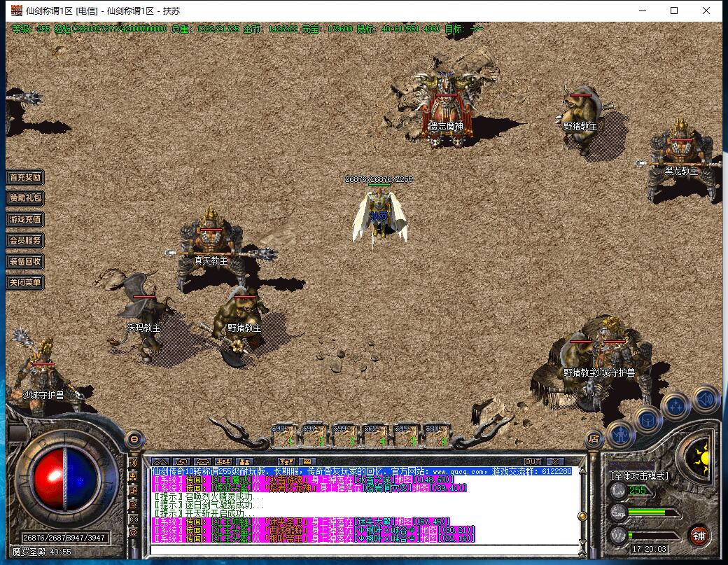Screen dimensions: 728x565
Task: Click the game clock 17:20:03
Action: pos(649,549)
